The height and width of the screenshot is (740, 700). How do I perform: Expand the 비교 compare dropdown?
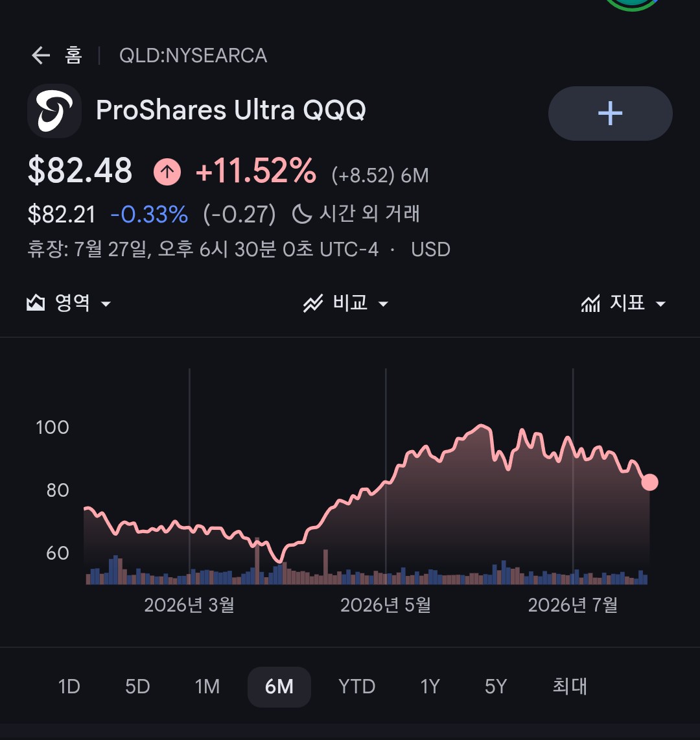pos(345,303)
